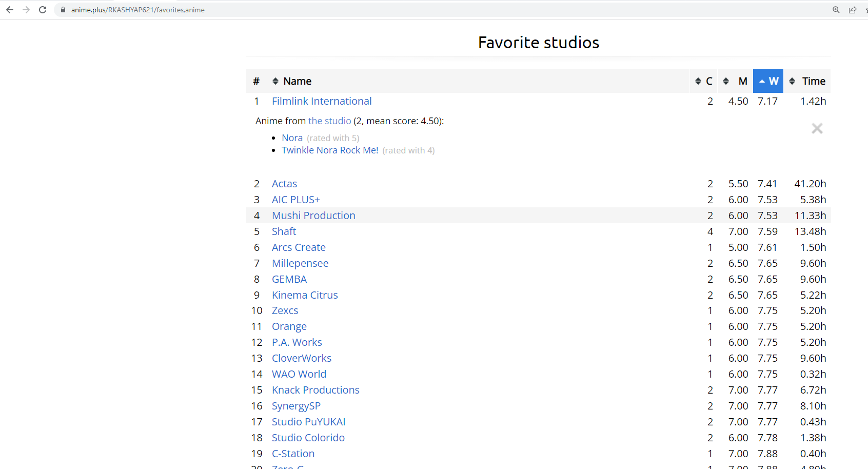Click the padlock site security icon

pos(63,10)
